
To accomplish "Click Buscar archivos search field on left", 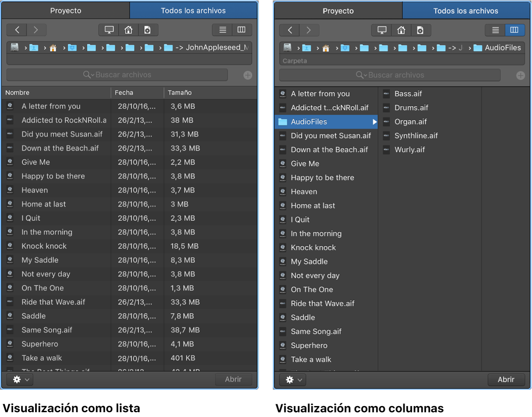I will coord(117,75).
